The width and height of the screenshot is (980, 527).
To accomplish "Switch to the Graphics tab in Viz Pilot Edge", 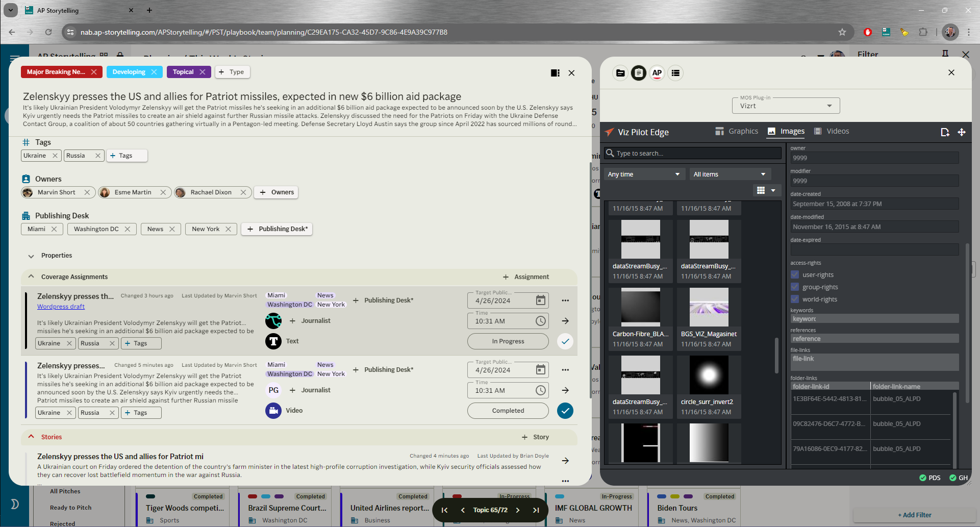I will (737, 131).
